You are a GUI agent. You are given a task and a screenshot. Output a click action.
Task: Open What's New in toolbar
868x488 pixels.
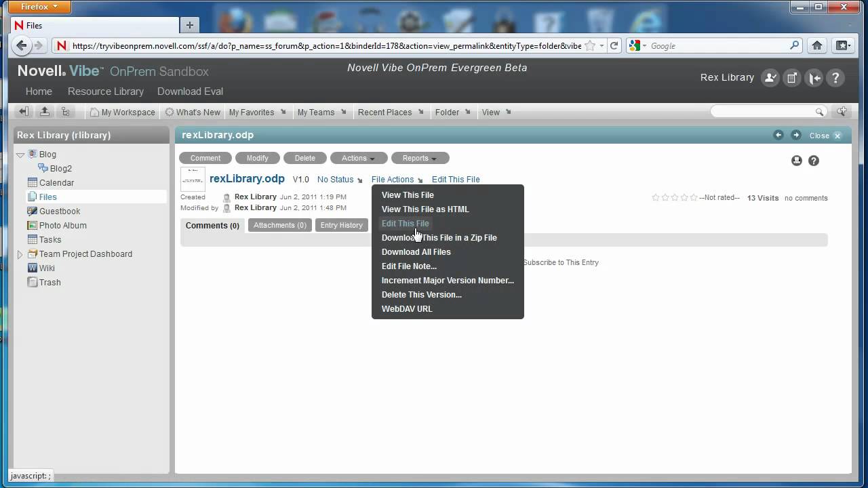click(x=193, y=112)
